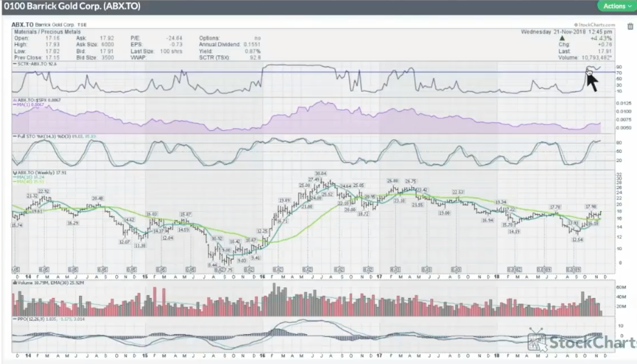Click the blue MA(10) legend in price panel
The width and height of the screenshot is (637, 364).
tap(28, 177)
